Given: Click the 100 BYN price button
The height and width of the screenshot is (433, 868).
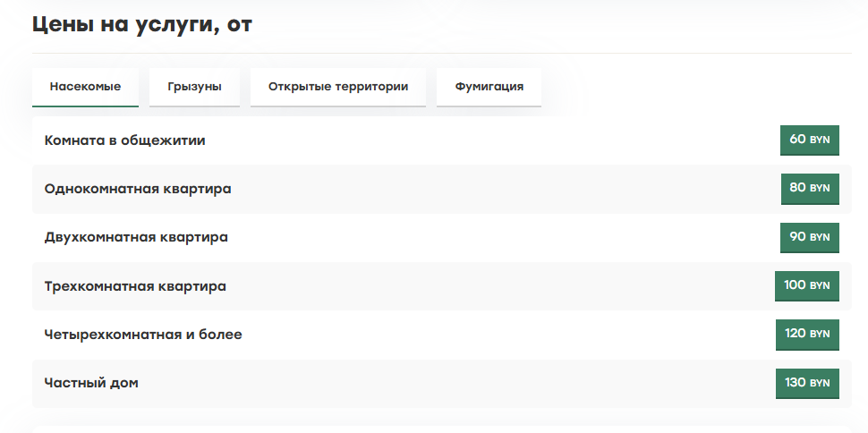Looking at the screenshot, I should [x=807, y=285].
